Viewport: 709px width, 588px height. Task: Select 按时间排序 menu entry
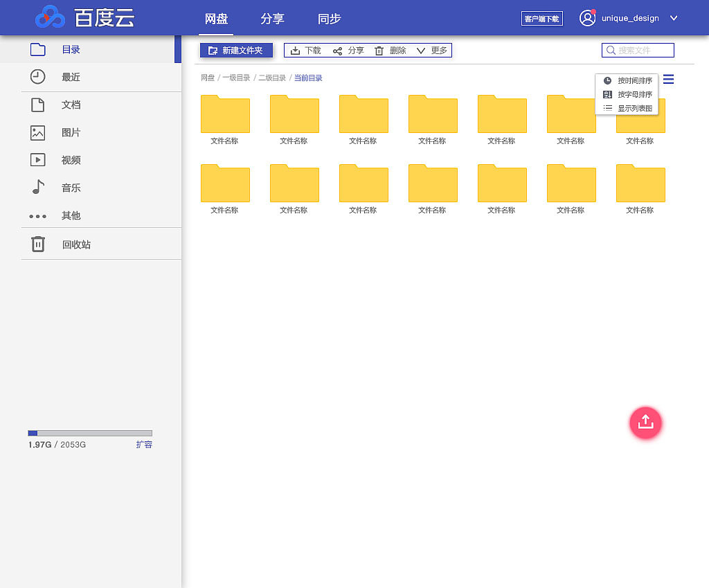click(x=627, y=80)
